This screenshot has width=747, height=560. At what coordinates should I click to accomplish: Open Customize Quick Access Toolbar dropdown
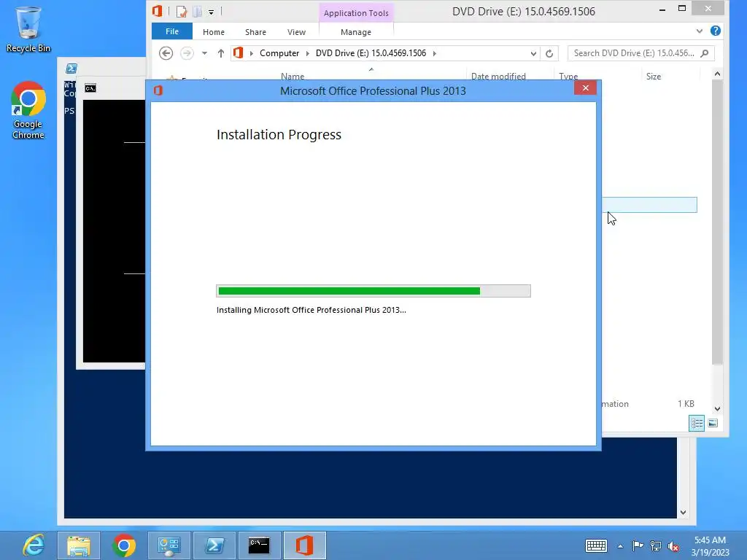point(211,12)
